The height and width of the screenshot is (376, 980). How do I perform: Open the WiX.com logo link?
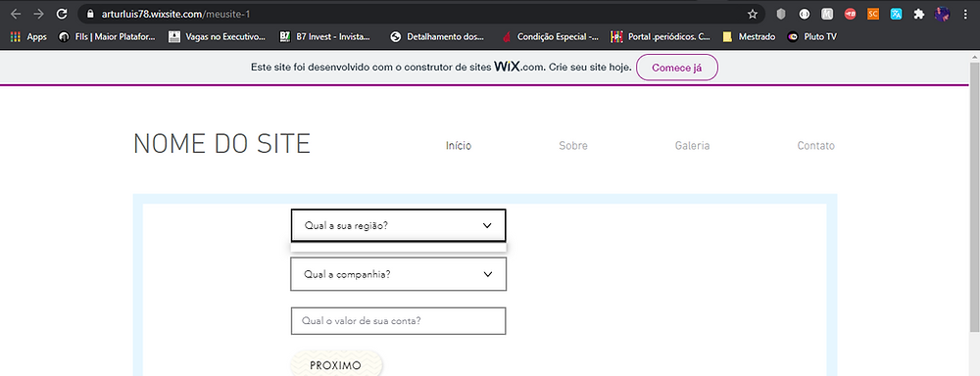pos(519,67)
